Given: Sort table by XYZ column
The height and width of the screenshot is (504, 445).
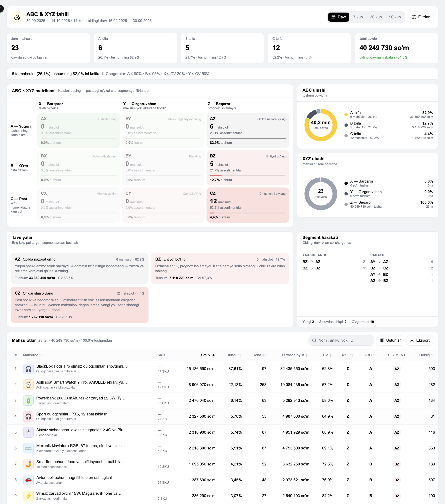Looking at the screenshot, I should (348, 355).
